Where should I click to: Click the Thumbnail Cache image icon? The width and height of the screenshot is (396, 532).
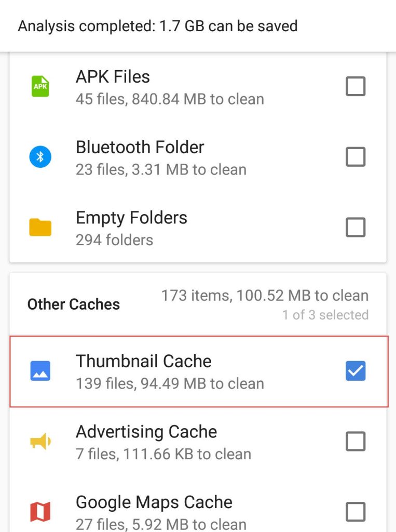click(40, 370)
